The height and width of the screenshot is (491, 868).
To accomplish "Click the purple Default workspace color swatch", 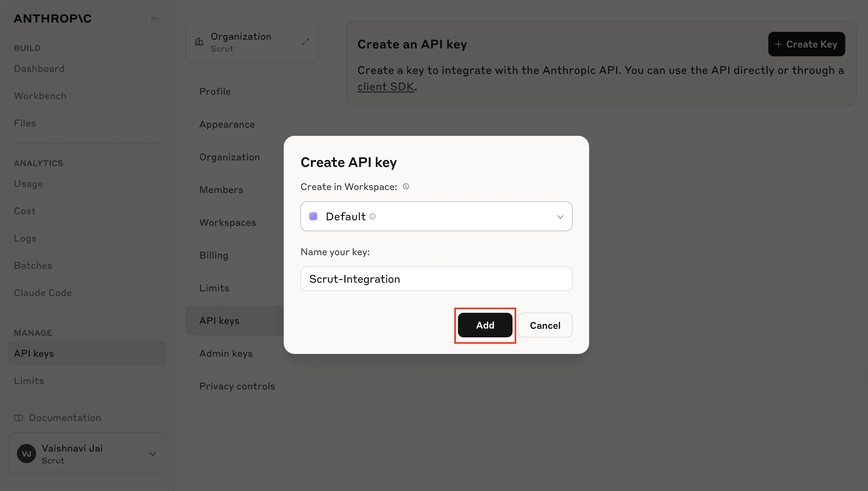I will click(313, 216).
